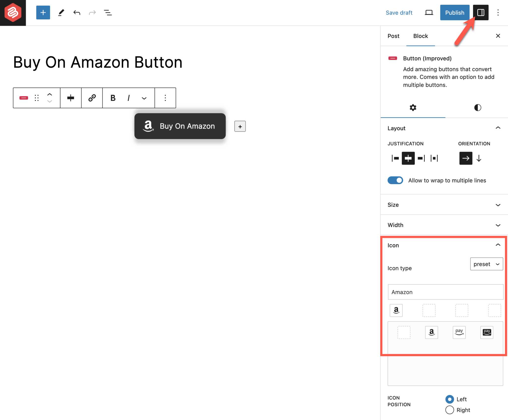
Task: Open the preset icon type dropdown
Action: [486, 264]
